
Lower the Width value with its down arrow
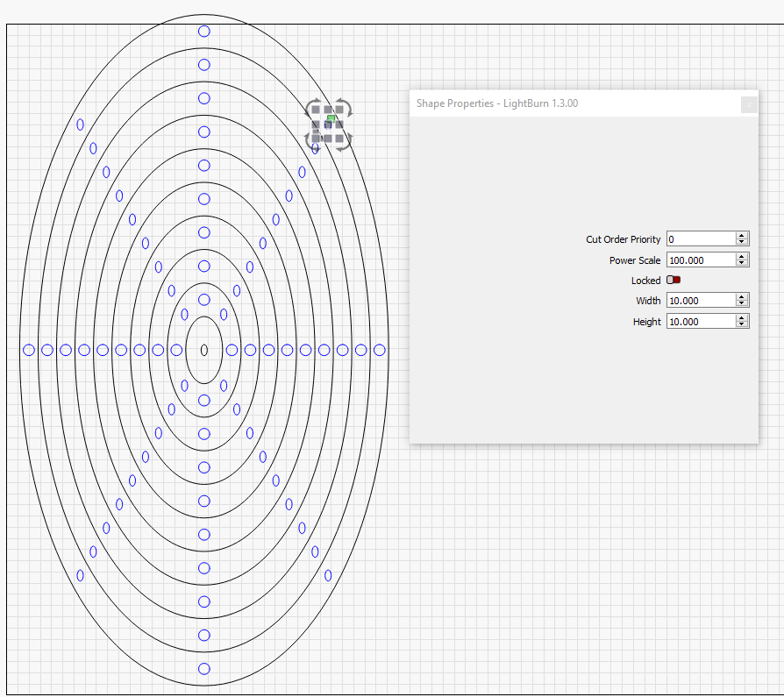pyautogui.click(x=742, y=303)
